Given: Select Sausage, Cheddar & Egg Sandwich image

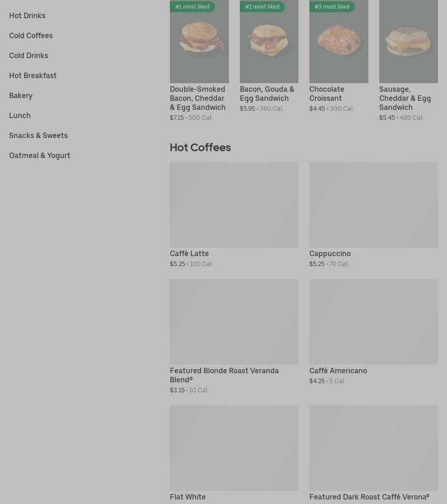Looking at the screenshot, I should tap(408, 41).
